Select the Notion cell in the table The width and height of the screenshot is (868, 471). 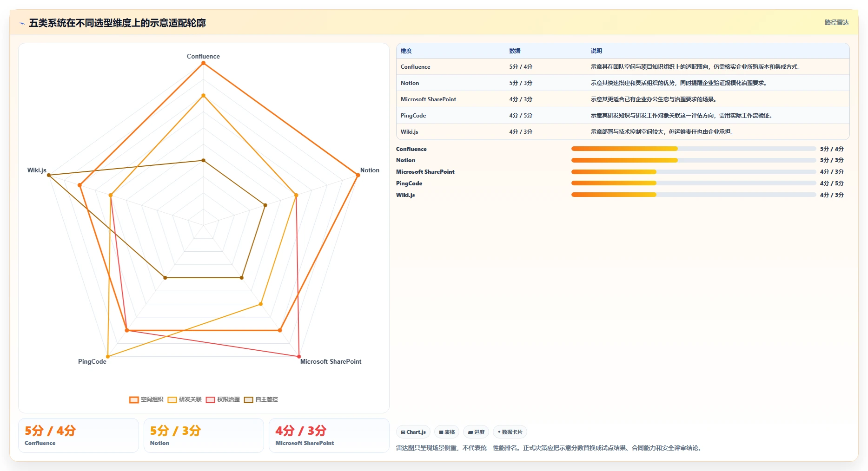[410, 83]
